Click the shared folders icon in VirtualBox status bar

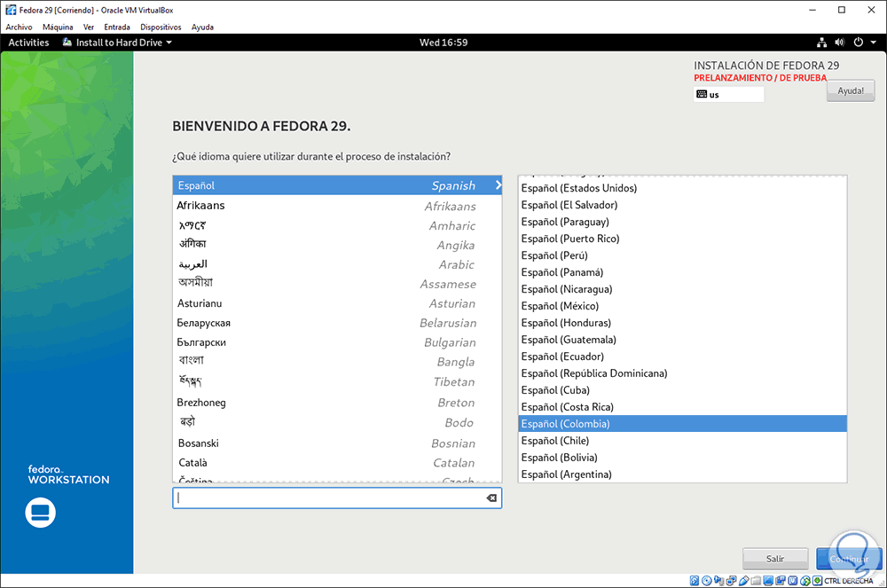point(757,581)
